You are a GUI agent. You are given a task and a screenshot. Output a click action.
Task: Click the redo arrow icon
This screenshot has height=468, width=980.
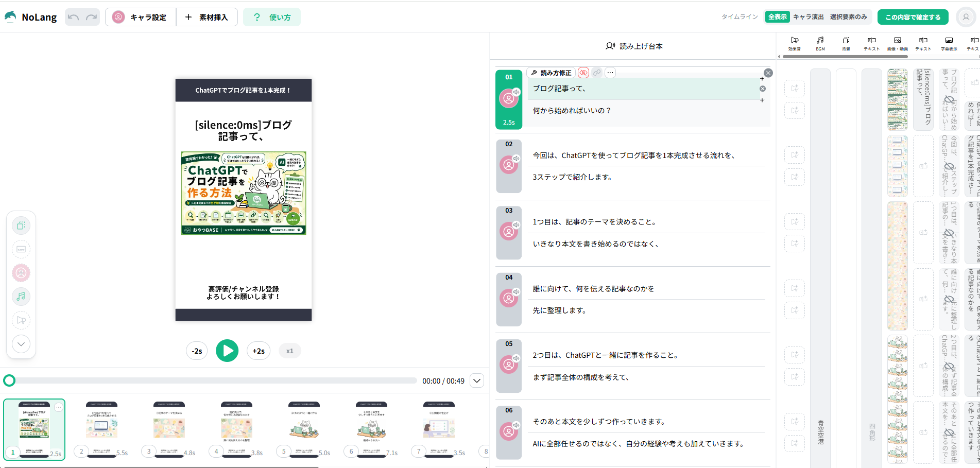pos(92,17)
